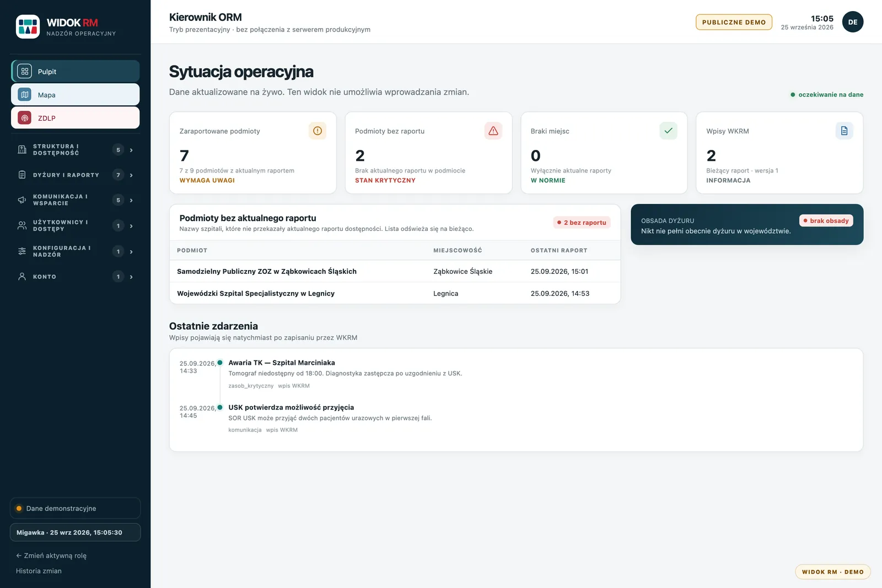Click the "brak obsady" badge

point(826,220)
